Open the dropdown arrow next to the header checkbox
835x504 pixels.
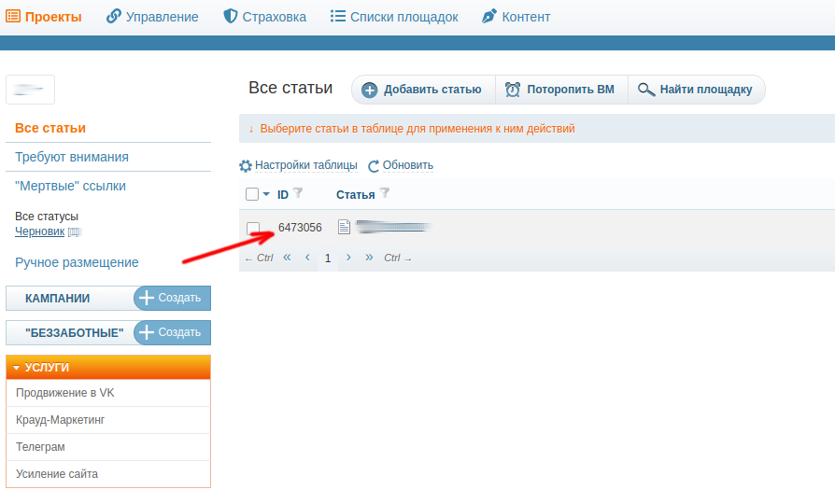266,194
